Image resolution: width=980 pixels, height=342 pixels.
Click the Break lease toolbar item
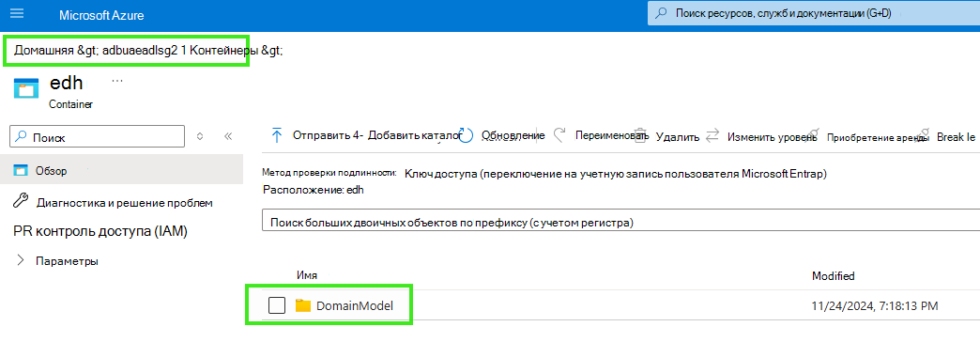(x=956, y=137)
